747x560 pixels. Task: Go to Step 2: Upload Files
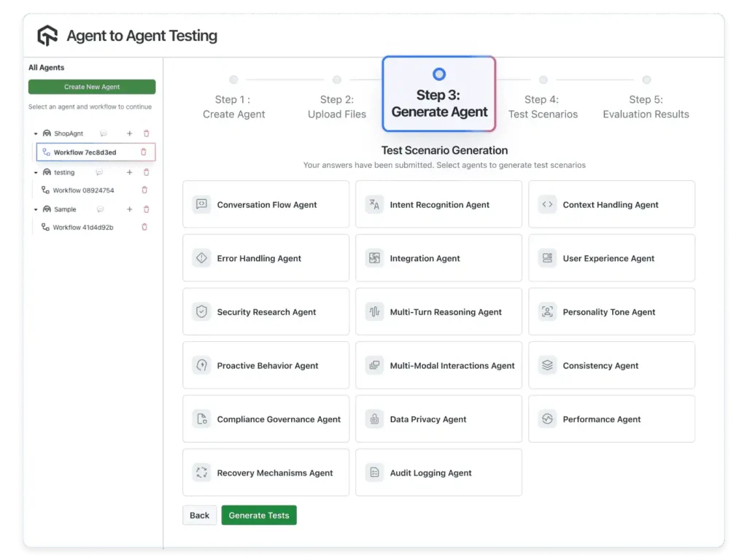(x=336, y=106)
